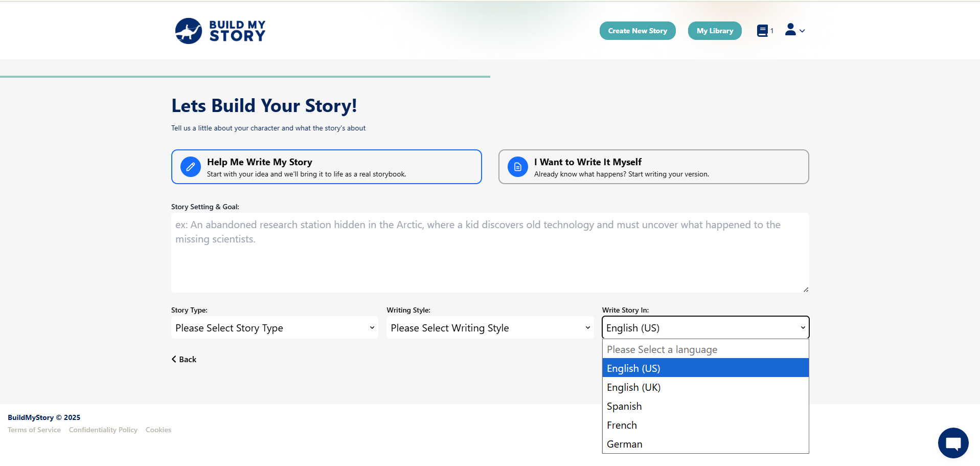Expand the Story Type dropdown
The image size is (980, 466).
click(275, 328)
